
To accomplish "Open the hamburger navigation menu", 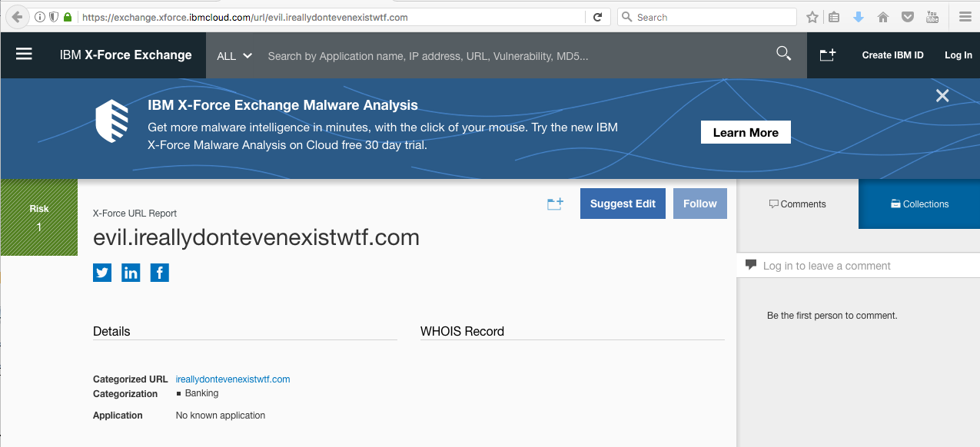I will click(24, 55).
